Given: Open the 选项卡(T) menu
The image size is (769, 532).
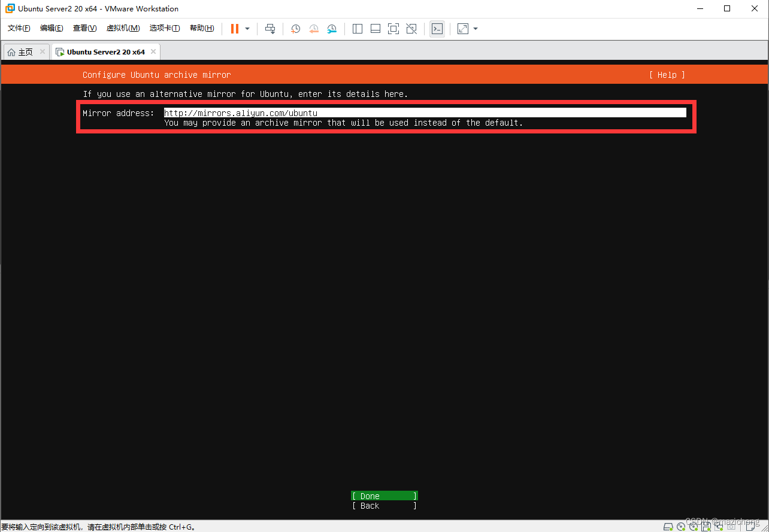Looking at the screenshot, I should 165,28.
